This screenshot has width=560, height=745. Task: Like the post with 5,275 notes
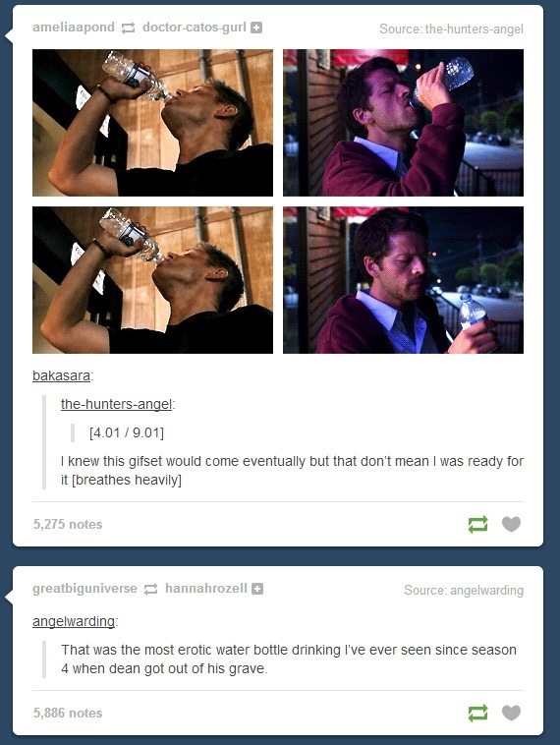[x=512, y=524]
